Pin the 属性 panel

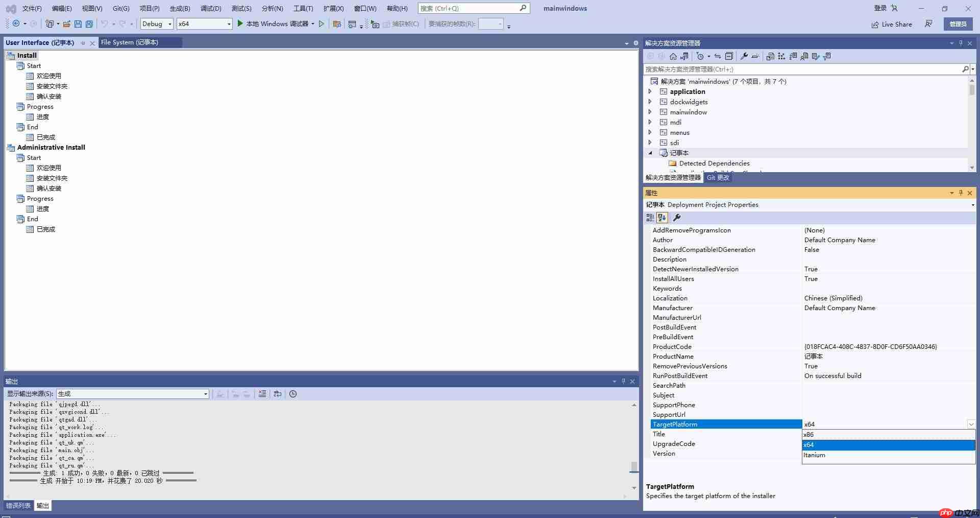(961, 193)
